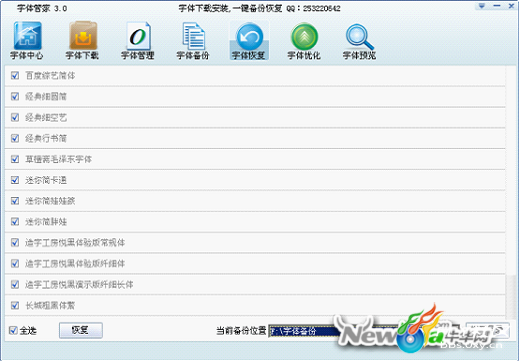Deselect the 经典行书简 checkbox
The height and width of the screenshot is (361, 520).
point(15,138)
